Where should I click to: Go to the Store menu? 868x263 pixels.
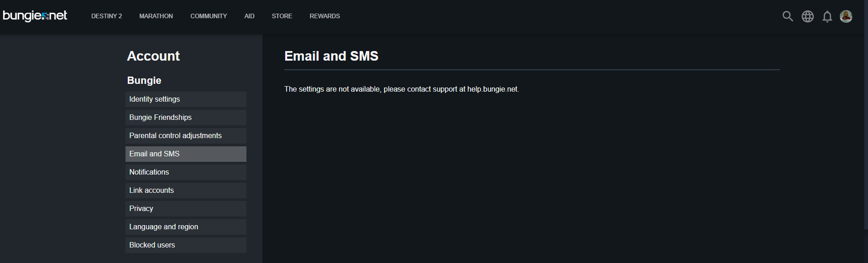pos(282,16)
